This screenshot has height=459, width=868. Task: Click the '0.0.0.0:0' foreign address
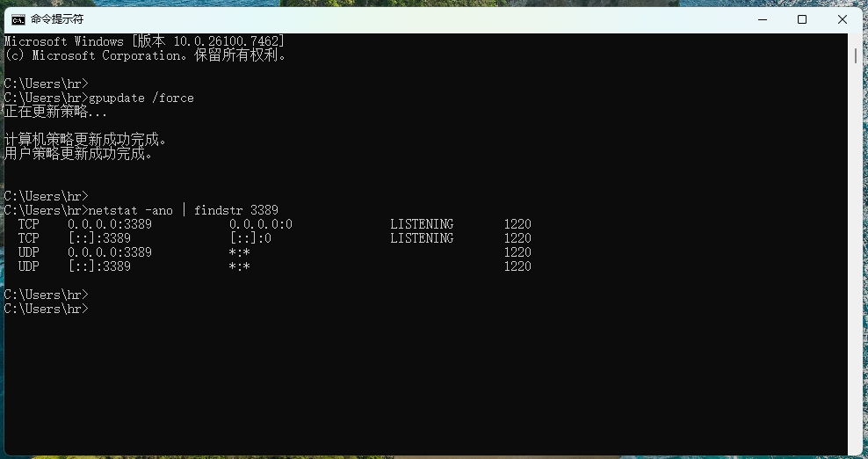(261, 224)
